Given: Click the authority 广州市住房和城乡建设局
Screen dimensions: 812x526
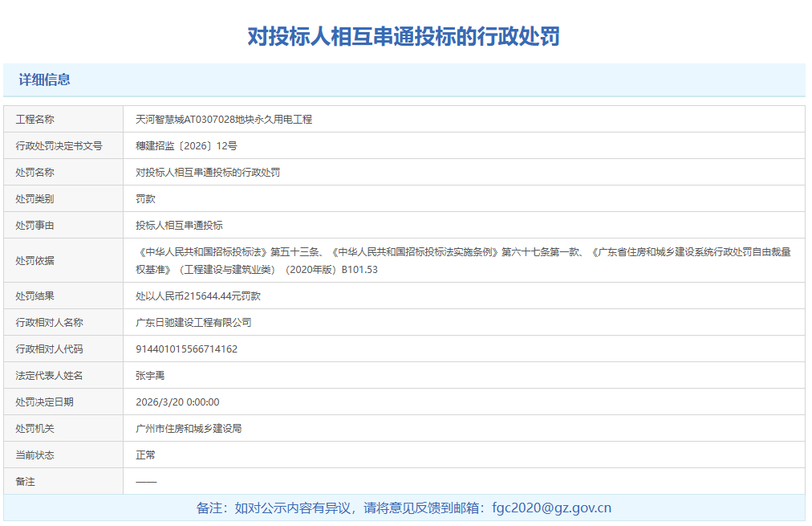Looking at the screenshot, I should (x=189, y=428).
